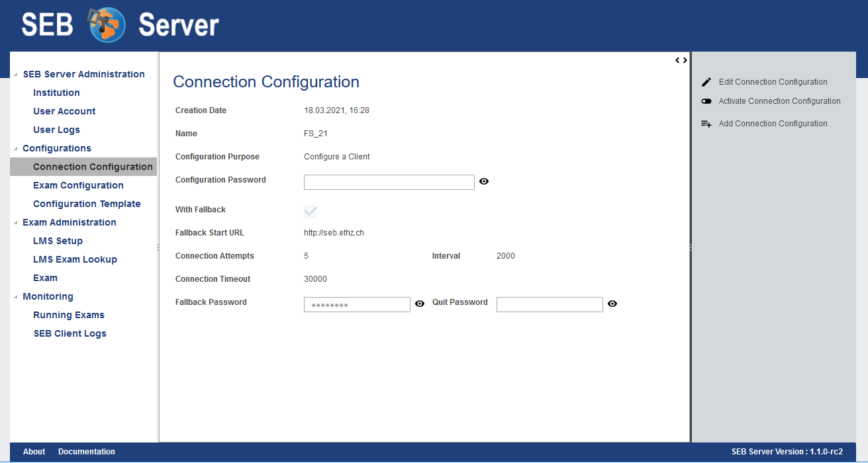Collapse the Exam Administration tree section
Viewport: 868px width, 463px height.
tap(16, 223)
